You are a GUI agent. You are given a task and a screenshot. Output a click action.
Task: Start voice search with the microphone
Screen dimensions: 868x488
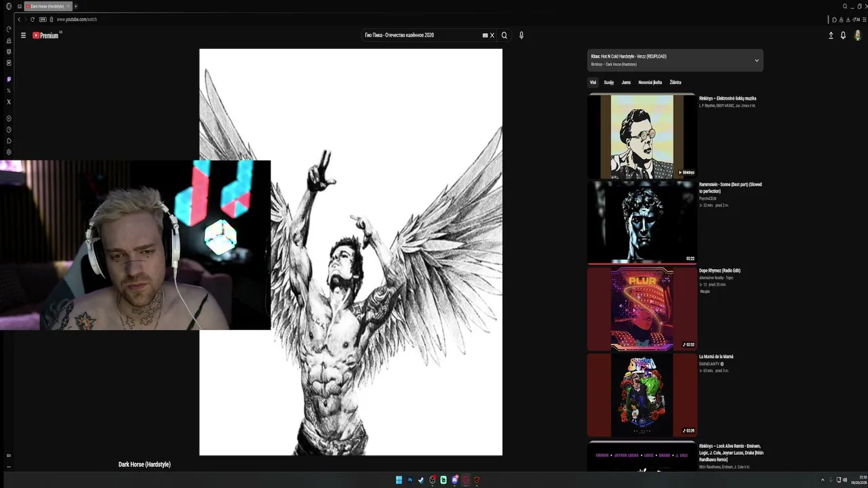pyautogui.click(x=521, y=35)
